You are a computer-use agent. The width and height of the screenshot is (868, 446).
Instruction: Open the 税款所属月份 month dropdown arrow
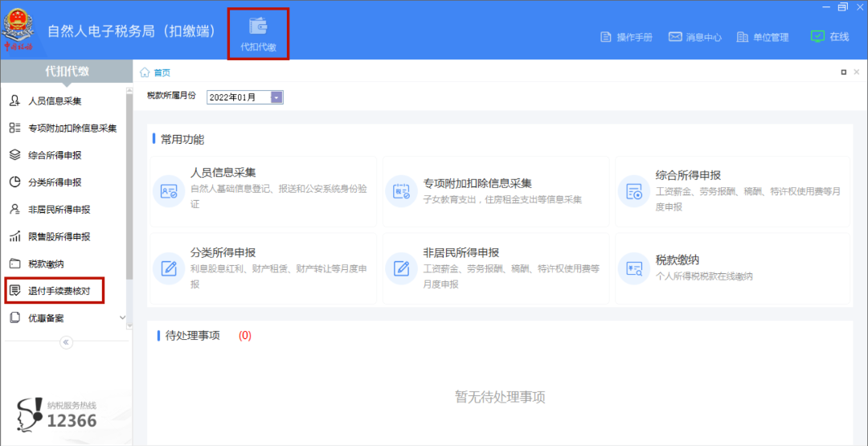pyautogui.click(x=276, y=97)
